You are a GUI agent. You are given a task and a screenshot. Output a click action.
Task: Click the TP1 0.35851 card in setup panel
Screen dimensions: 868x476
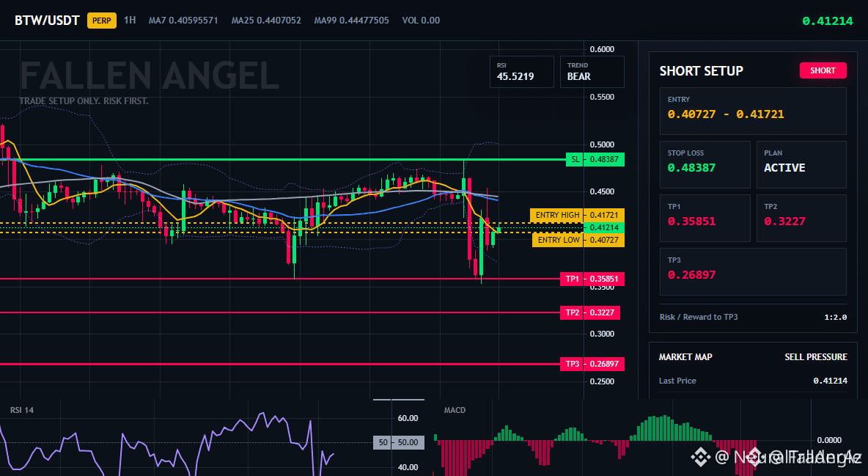point(705,218)
